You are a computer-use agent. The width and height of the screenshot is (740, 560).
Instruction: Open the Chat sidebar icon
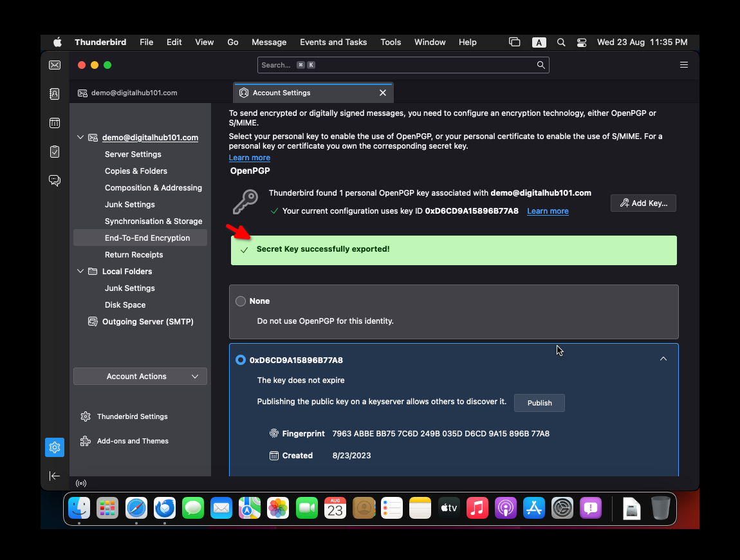pyautogui.click(x=55, y=180)
